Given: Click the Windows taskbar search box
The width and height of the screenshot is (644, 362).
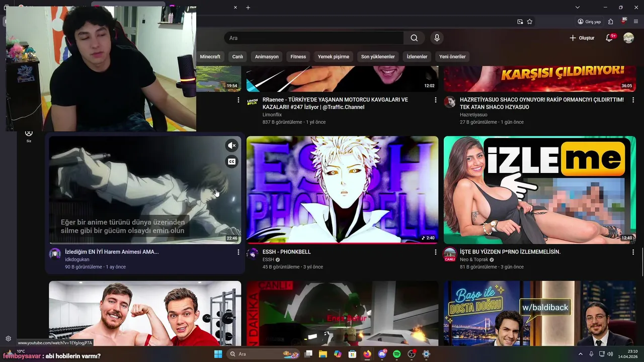Looking at the screenshot, I should click(x=263, y=354).
